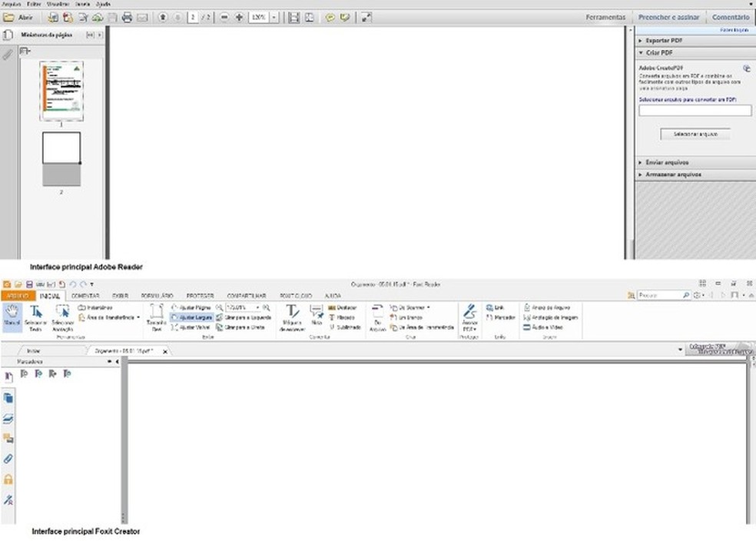This screenshot has height=544, width=756.
Task: Click the fit one full page icon
Action: pyautogui.click(x=310, y=18)
